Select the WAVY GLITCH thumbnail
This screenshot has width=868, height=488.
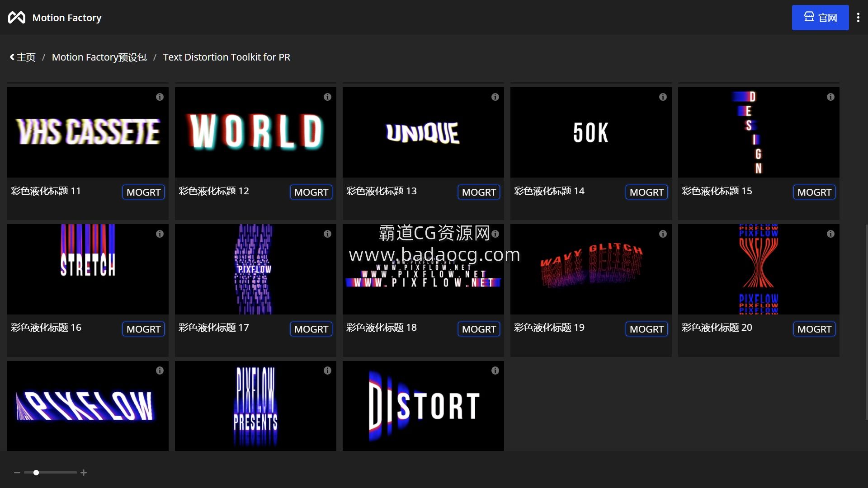591,269
